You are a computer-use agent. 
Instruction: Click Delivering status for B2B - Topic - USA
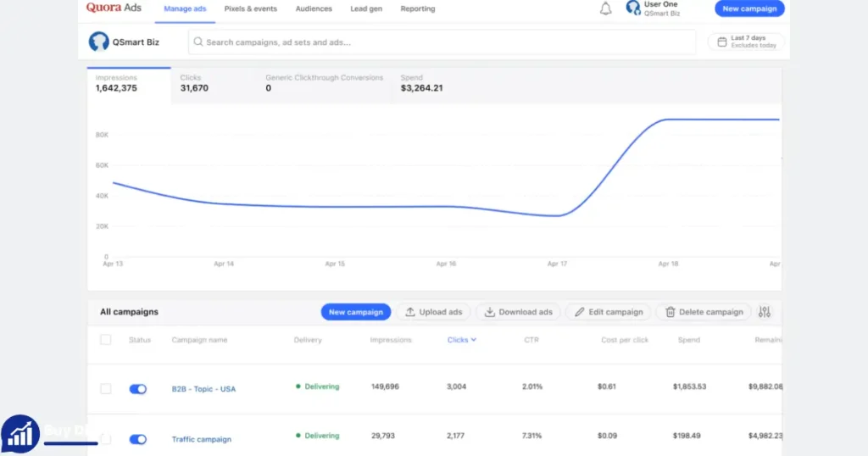318,386
